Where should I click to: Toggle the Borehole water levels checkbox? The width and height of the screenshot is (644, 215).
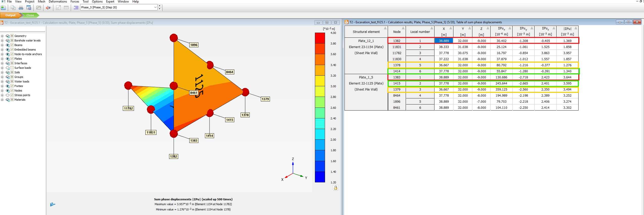click(12, 40)
